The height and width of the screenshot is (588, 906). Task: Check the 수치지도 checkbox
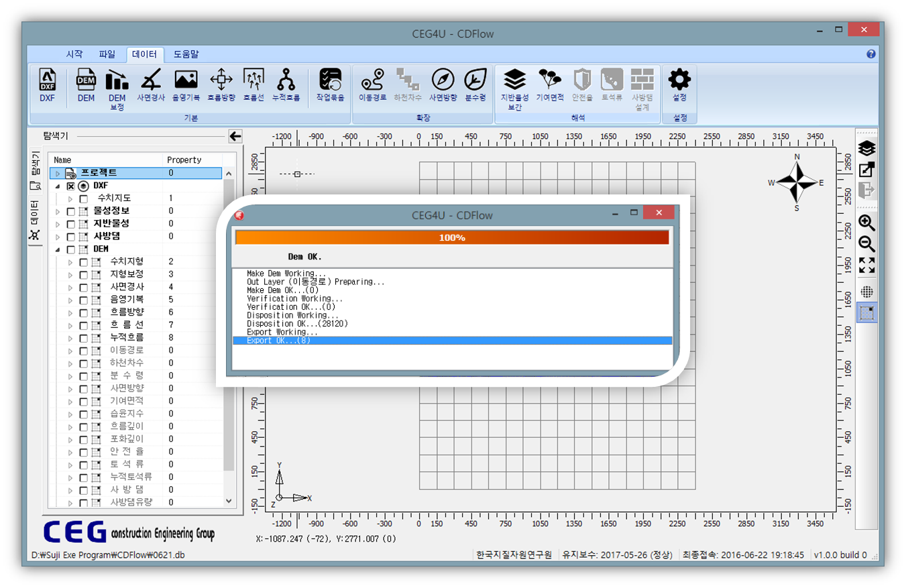click(x=83, y=198)
